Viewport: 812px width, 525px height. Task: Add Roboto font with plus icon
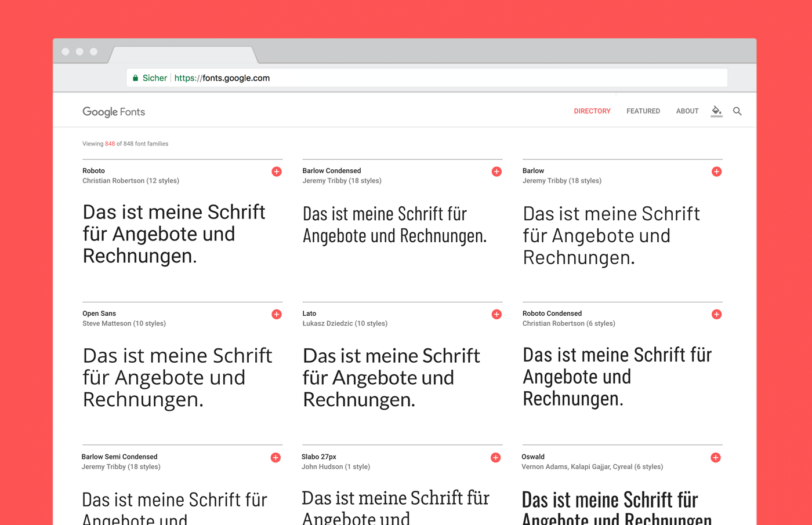[277, 172]
